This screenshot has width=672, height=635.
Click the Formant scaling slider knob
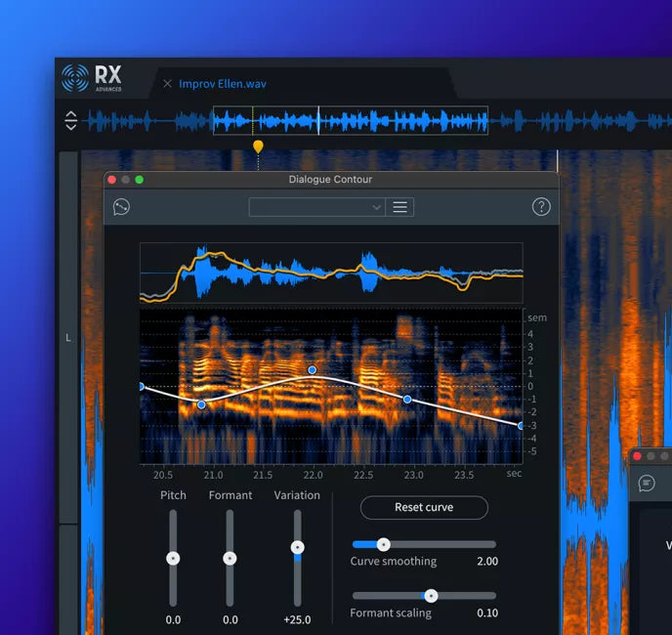pos(431,596)
